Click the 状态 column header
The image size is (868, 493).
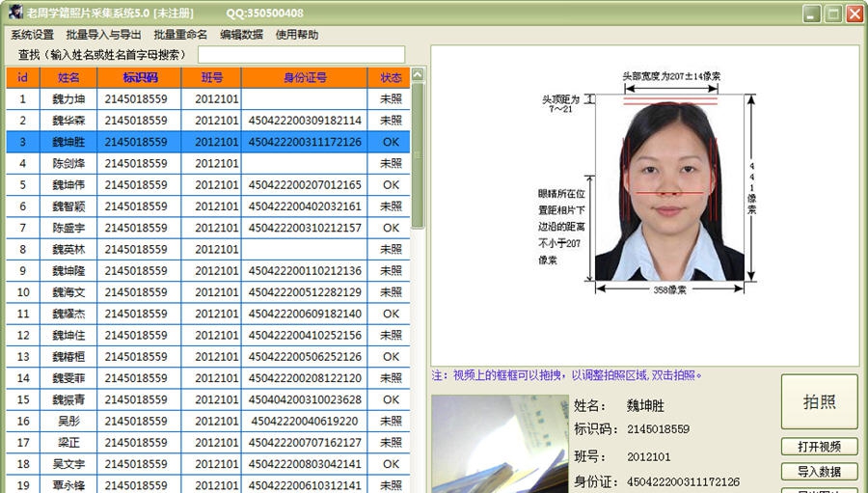click(390, 77)
